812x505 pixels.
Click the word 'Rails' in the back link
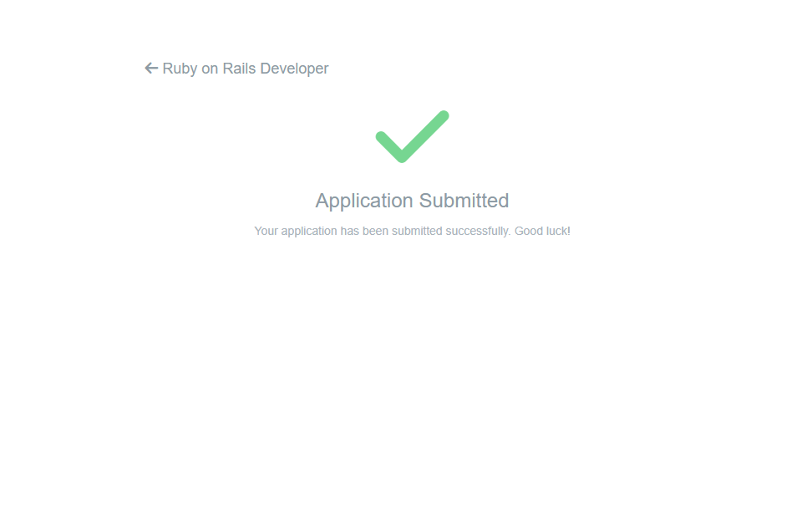click(x=239, y=69)
